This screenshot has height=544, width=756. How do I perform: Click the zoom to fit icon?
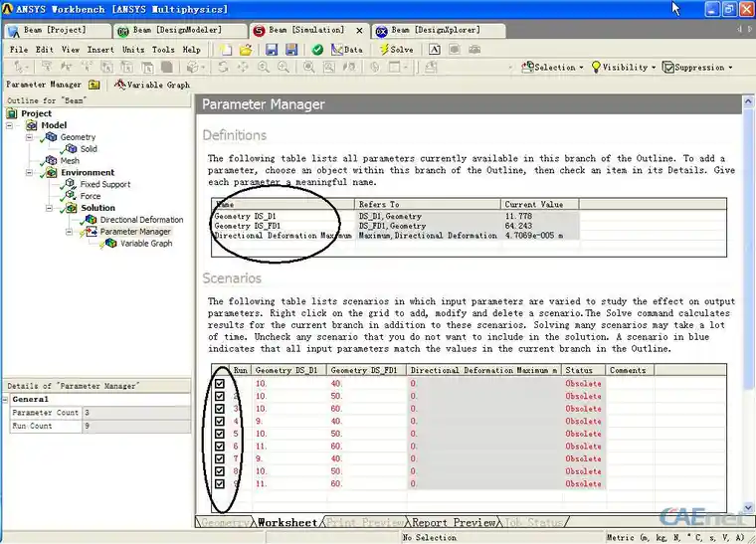[x=308, y=67]
